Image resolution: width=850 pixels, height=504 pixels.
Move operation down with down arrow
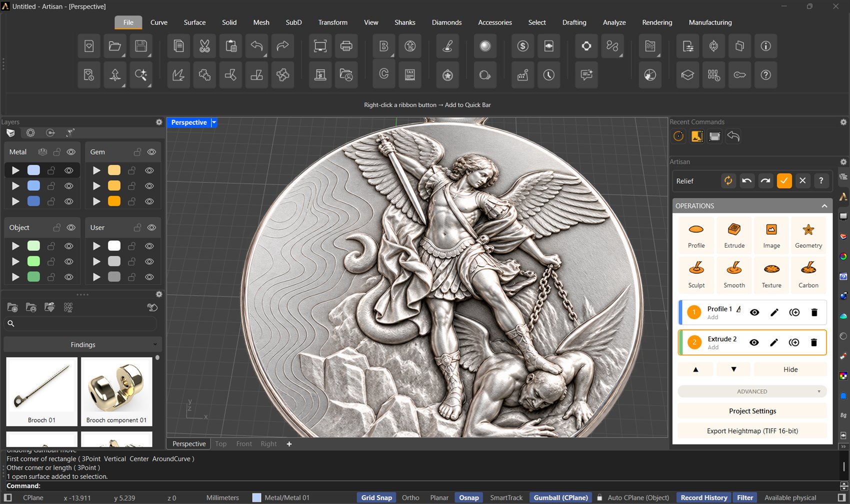click(x=733, y=370)
